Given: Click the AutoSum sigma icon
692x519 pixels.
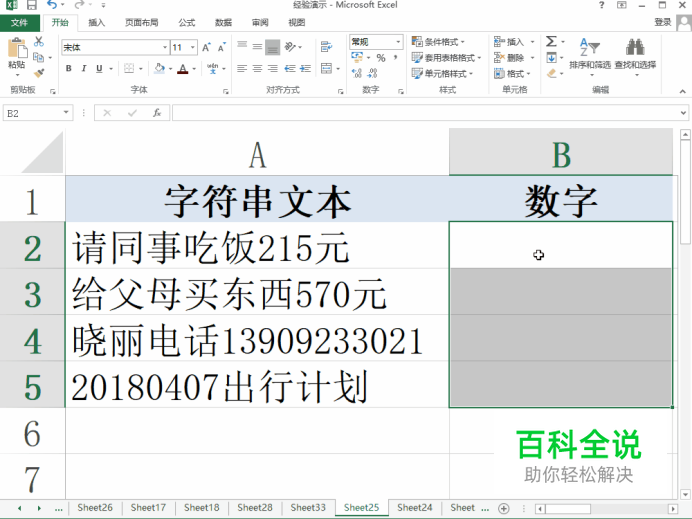Looking at the screenshot, I should click(x=551, y=41).
